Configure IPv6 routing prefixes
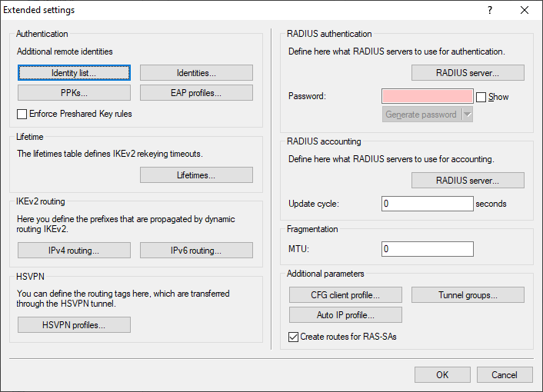 (x=196, y=251)
